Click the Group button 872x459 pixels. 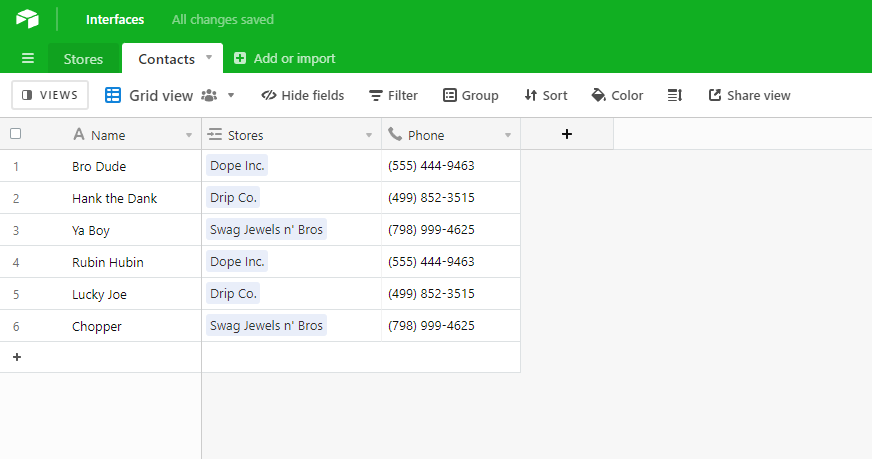[x=471, y=95]
